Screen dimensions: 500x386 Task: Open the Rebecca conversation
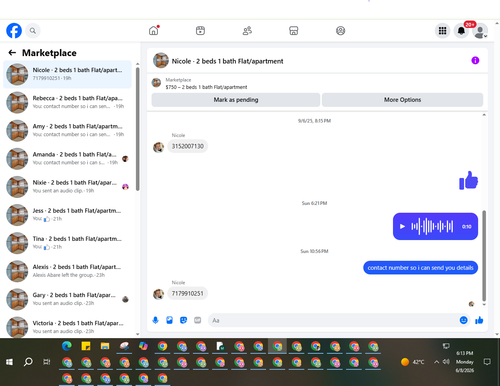tap(67, 102)
